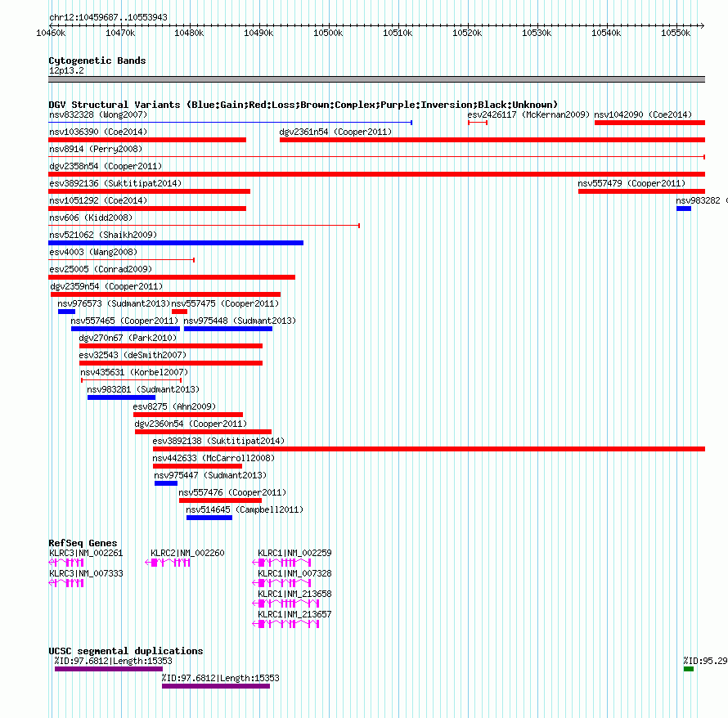Screen dimensions: 728x718
Task: Click the DGV Structural Variants track title
Action: pyautogui.click(x=303, y=105)
